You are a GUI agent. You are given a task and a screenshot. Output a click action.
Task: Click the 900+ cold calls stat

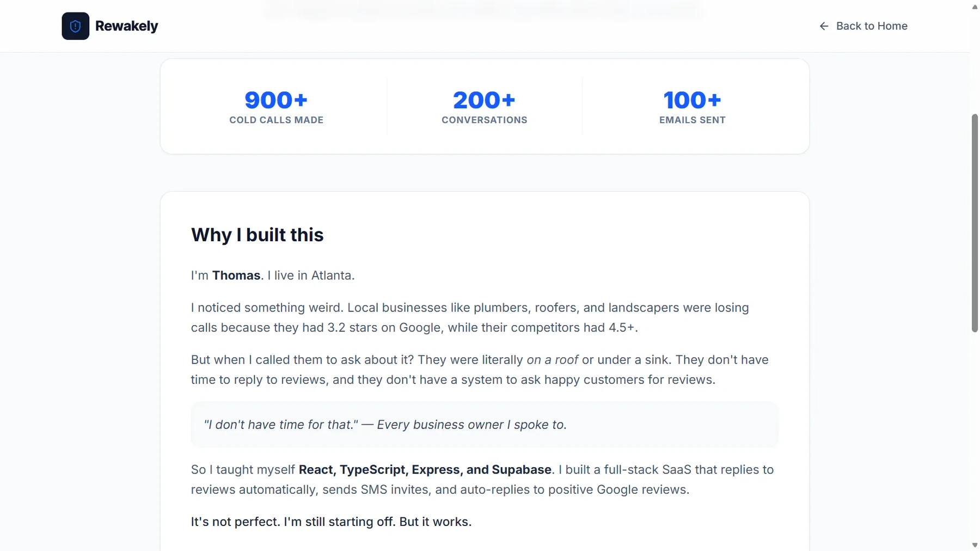tap(276, 100)
